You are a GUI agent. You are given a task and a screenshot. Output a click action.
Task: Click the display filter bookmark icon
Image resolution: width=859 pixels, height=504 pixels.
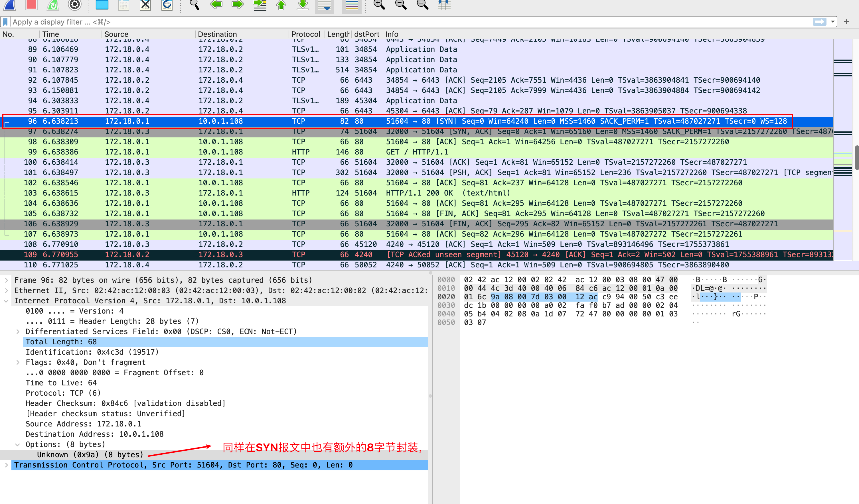coord(5,22)
